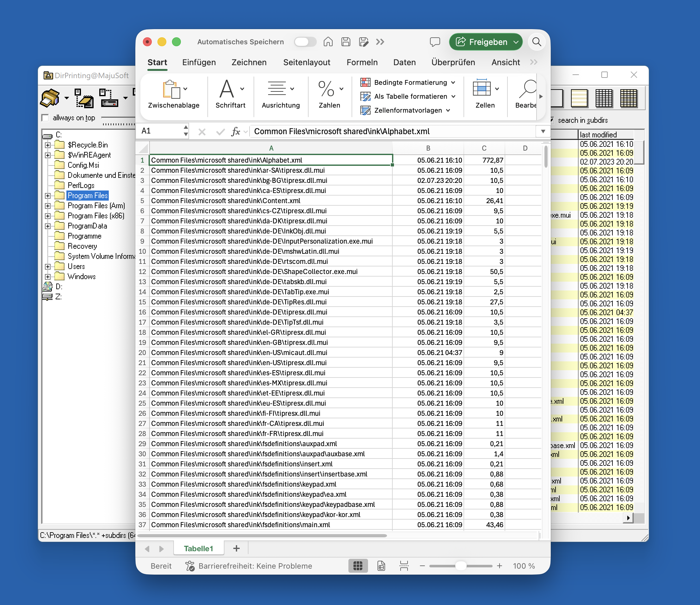Select the Program Files (x86) folder
Viewport: 700px width, 605px height.
pos(96,216)
